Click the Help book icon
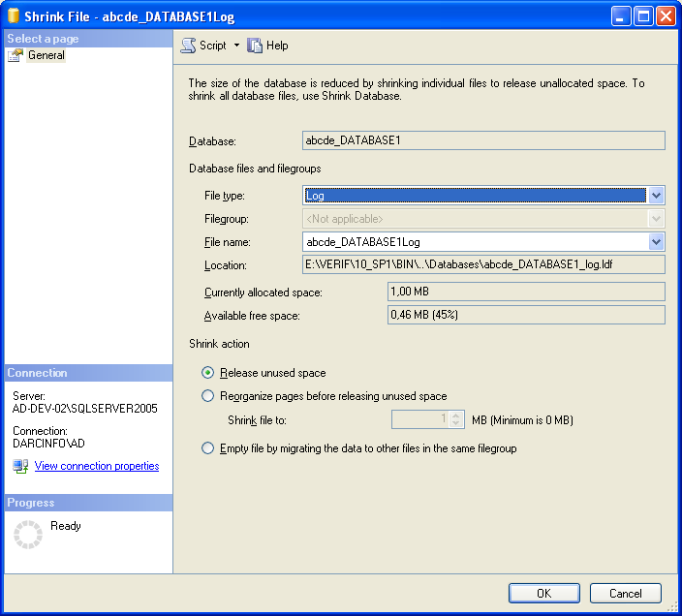The image size is (682, 616). coord(255,46)
